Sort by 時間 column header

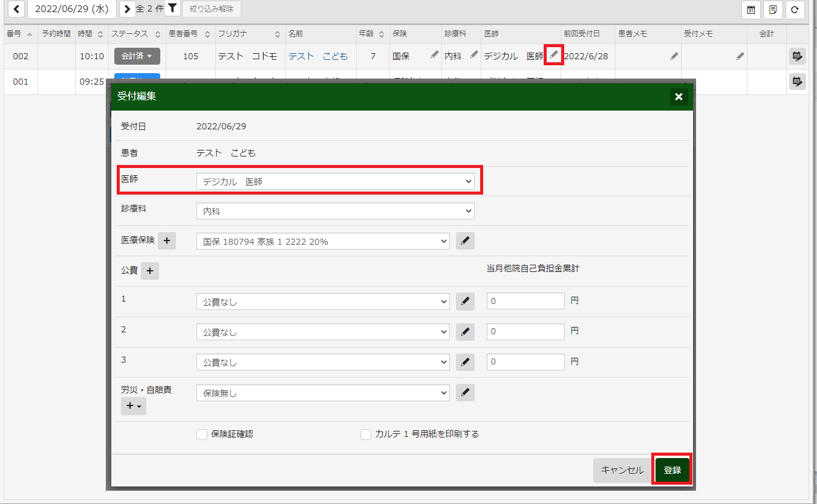click(x=91, y=34)
